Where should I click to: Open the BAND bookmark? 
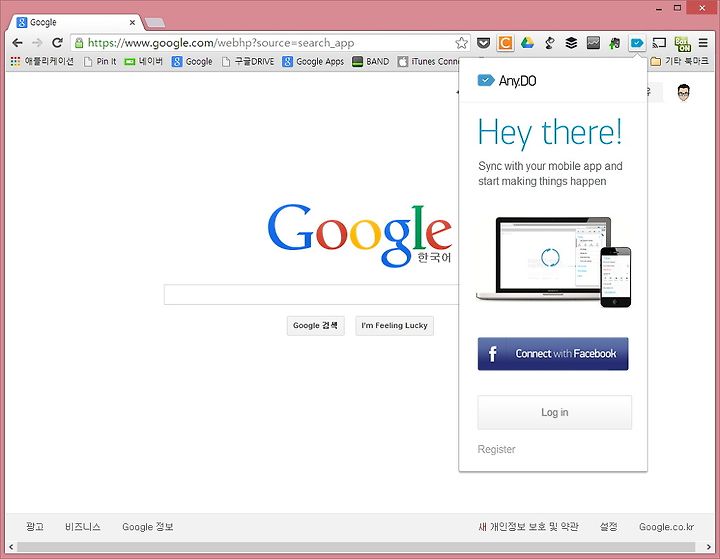pos(371,61)
